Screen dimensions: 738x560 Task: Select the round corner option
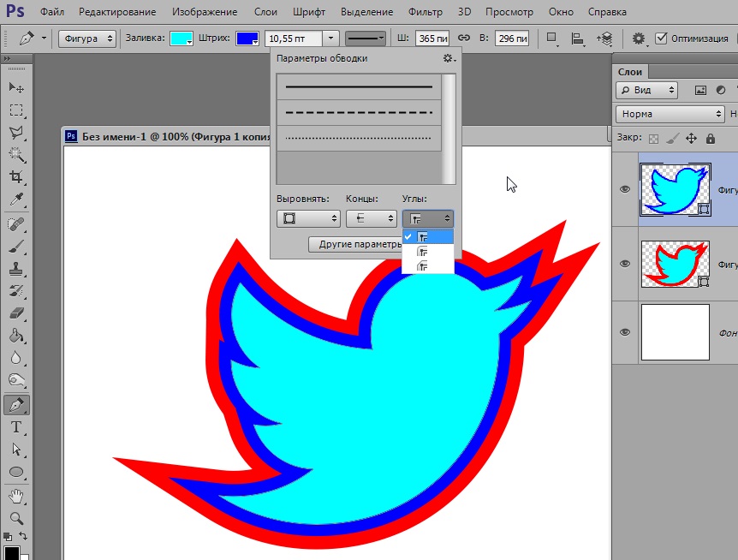[428, 252]
